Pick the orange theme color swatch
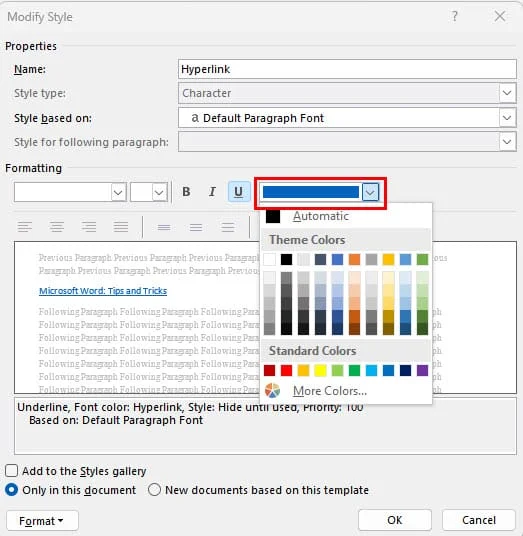The width and height of the screenshot is (523, 536). click(354, 259)
